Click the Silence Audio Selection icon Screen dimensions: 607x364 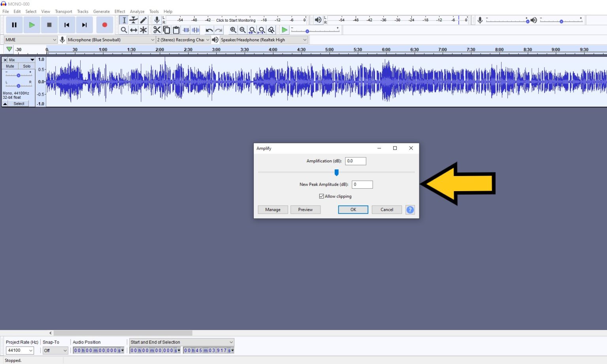click(195, 30)
